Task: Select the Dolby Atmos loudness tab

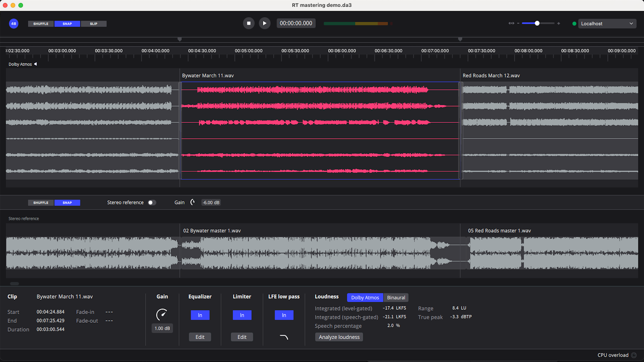Action: tap(365, 297)
